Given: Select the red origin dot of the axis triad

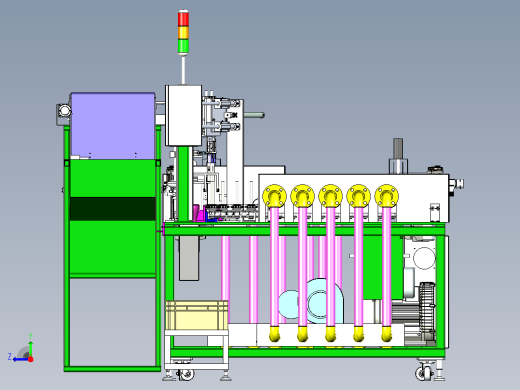Looking at the screenshot, I should (31, 359).
